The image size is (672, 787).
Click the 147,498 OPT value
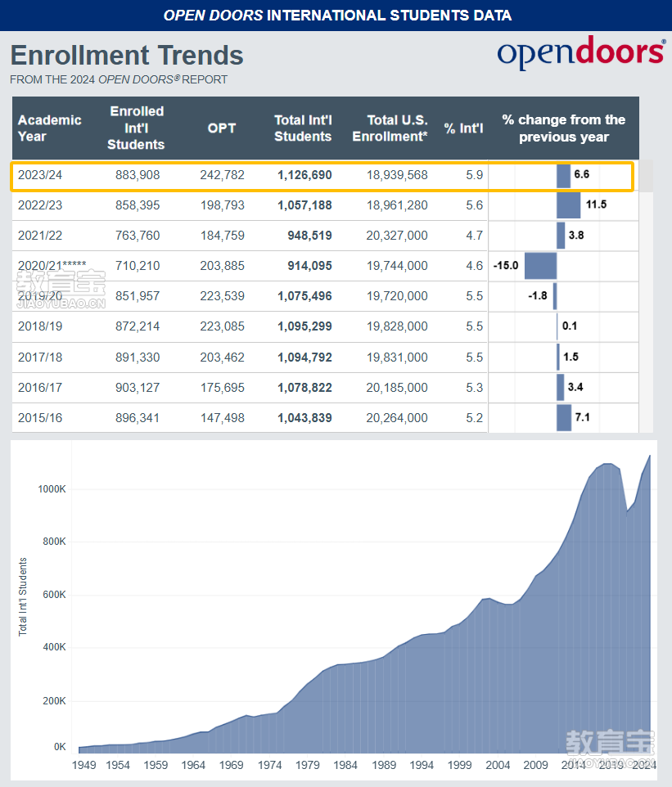click(222, 417)
